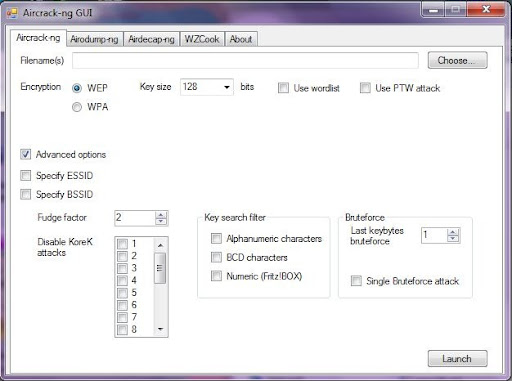Screen dimensions: 512x381
Task: Disable KoreK attack 4 checkbox
Action: pos(122,281)
